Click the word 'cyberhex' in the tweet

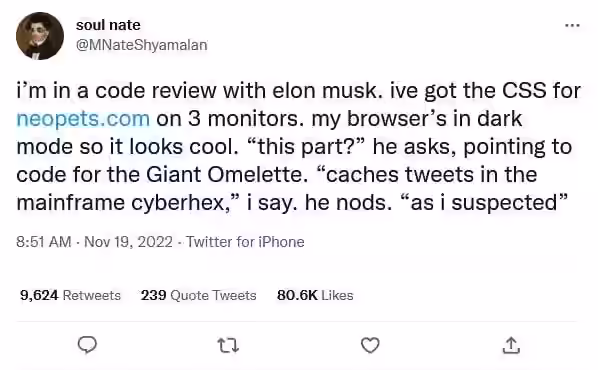179,203
